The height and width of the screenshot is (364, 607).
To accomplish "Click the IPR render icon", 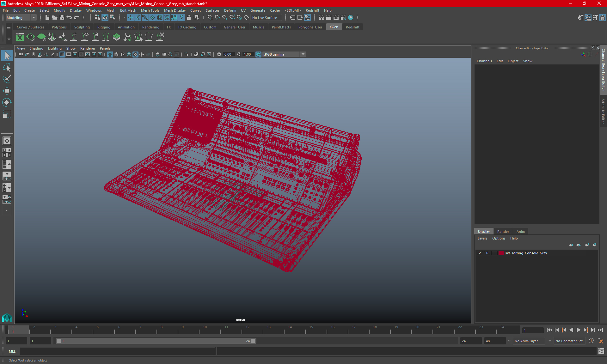I will (336, 18).
